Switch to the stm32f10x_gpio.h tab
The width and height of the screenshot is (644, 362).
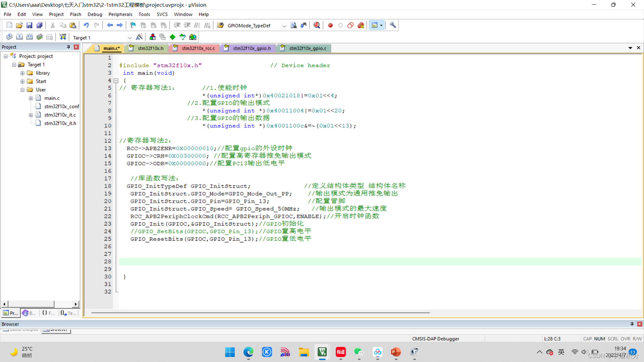coord(252,48)
